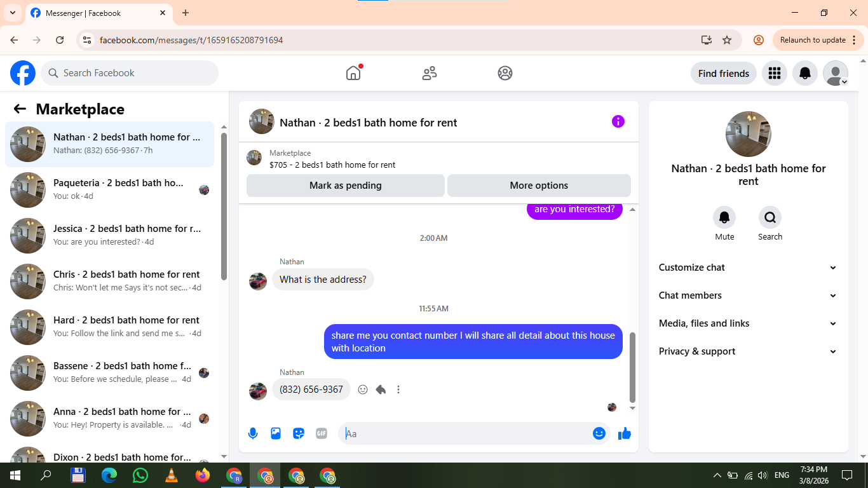This screenshot has height=488, width=868.
Task: Click large listing photo in right panel
Action: point(749,134)
